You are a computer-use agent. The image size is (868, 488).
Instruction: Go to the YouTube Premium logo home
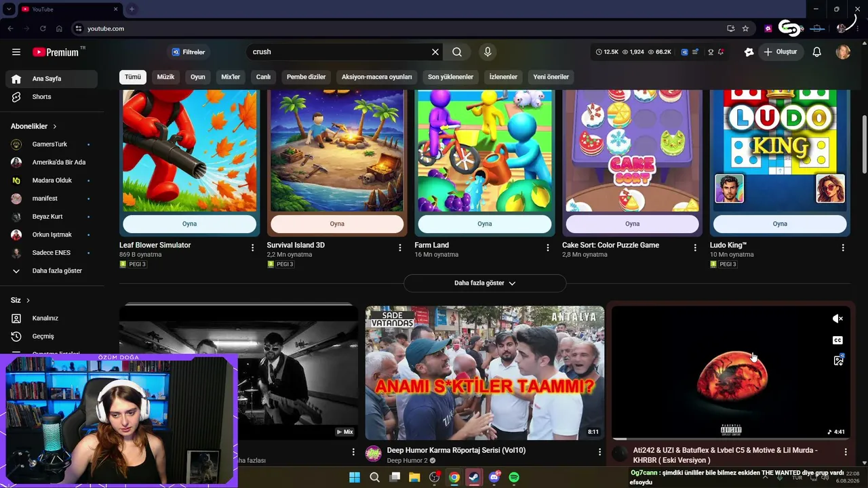56,52
